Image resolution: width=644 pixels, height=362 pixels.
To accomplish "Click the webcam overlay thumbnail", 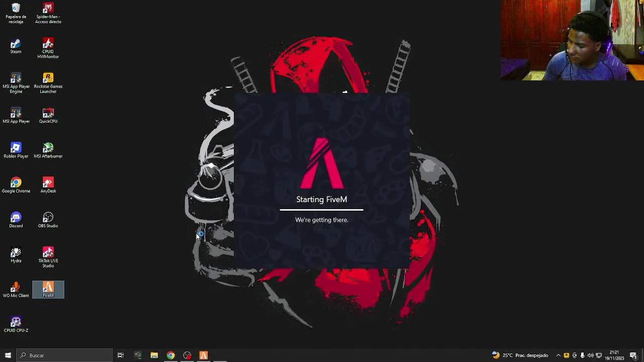I will (x=573, y=40).
